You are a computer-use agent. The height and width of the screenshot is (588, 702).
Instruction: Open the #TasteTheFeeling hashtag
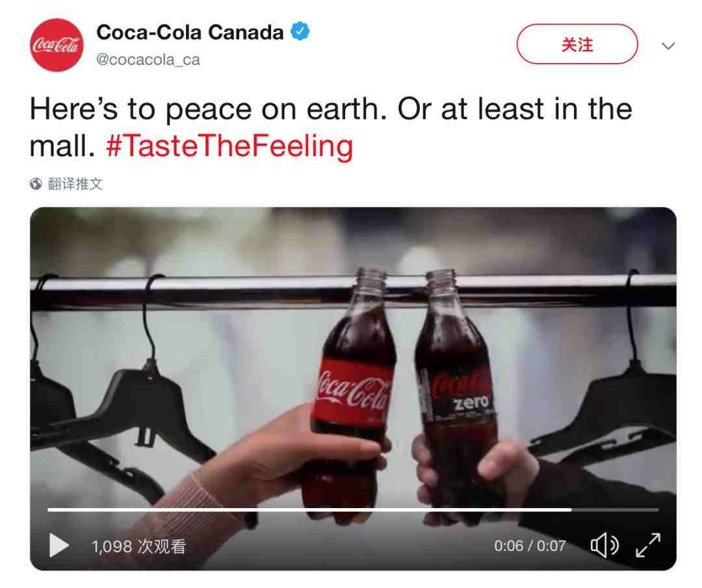[229, 146]
